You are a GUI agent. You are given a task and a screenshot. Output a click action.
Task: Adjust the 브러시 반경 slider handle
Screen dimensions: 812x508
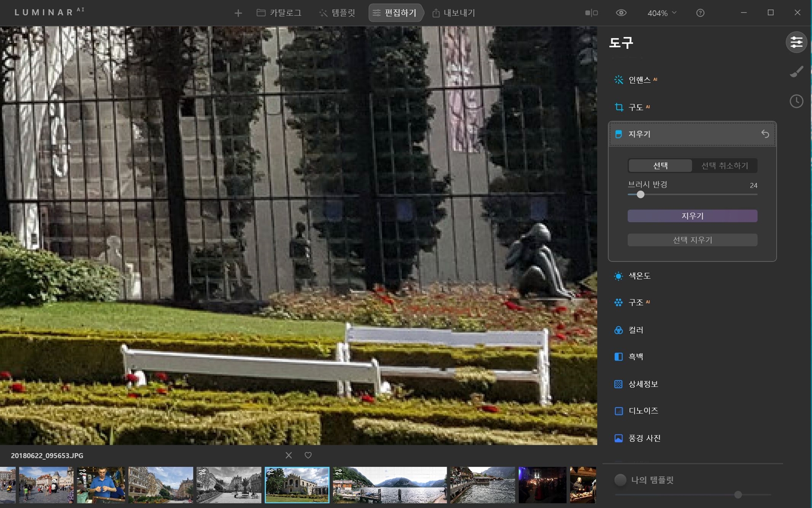pos(640,195)
